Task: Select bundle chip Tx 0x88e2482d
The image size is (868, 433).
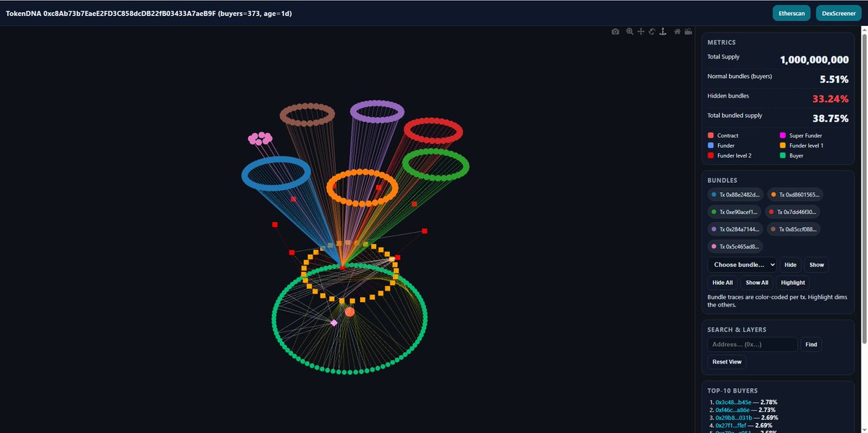Action: [x=735, y=194]
